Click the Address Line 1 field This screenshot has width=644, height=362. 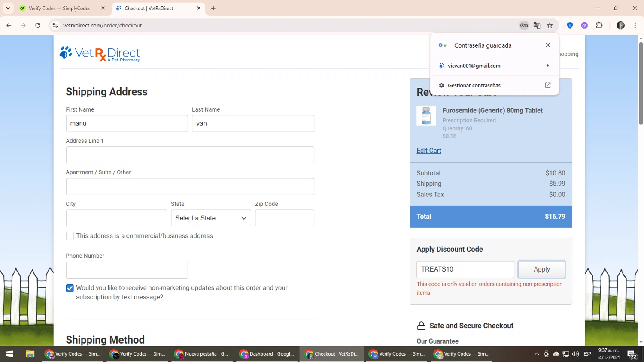[190, 155]
